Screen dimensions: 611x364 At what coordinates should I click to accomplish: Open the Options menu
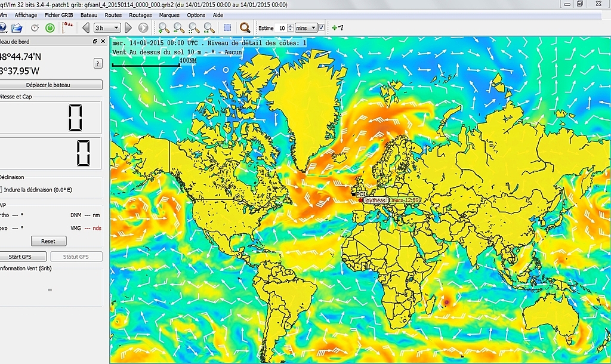(196, 15)
